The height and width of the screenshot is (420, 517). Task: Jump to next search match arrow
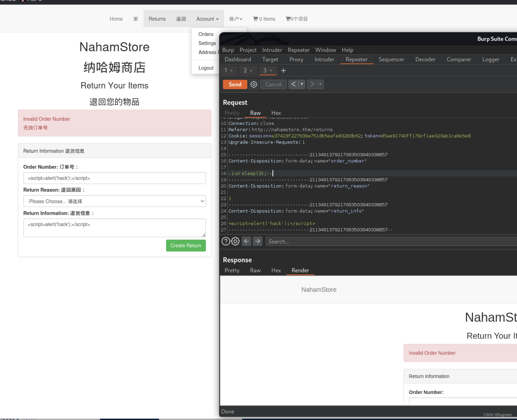click(258, 241)
